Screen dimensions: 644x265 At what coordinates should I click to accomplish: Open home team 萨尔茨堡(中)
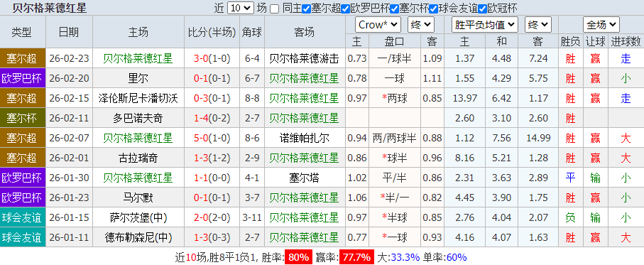coord(138,217)
